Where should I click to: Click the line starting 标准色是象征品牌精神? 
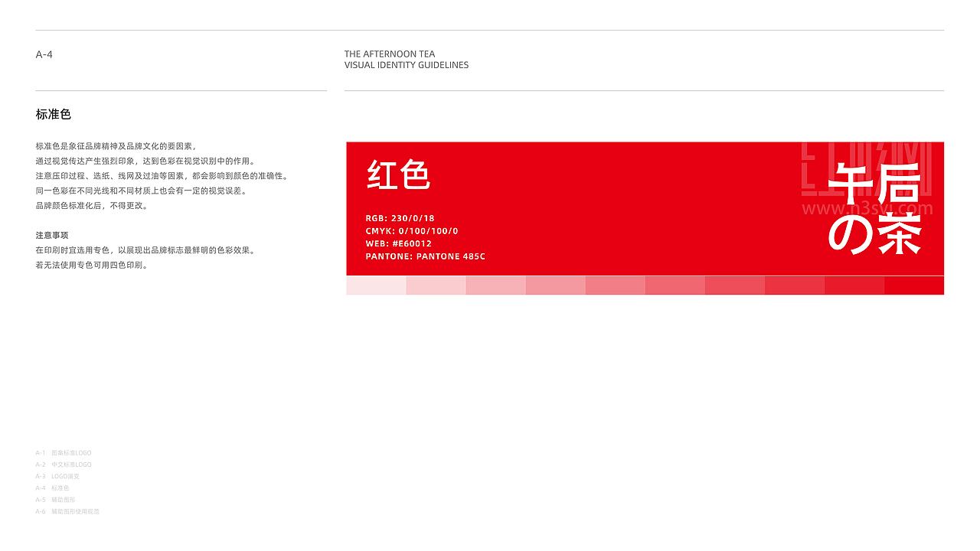tap(116, 145)
